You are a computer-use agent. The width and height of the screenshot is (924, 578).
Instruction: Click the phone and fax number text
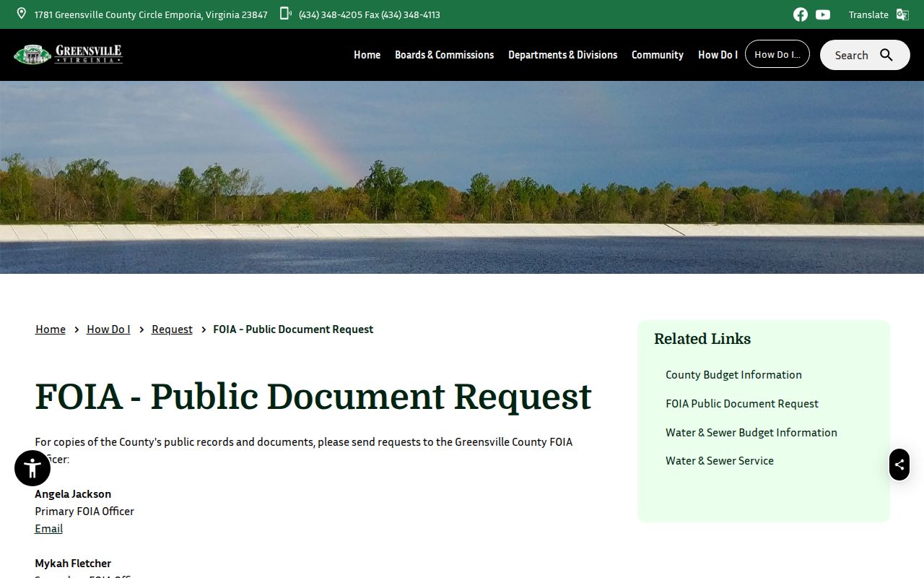[370, 14]
